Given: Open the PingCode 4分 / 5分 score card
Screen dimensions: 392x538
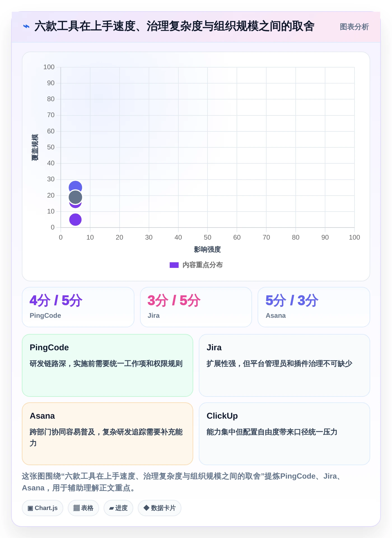Looking at the screenshot, I should 78,307.
